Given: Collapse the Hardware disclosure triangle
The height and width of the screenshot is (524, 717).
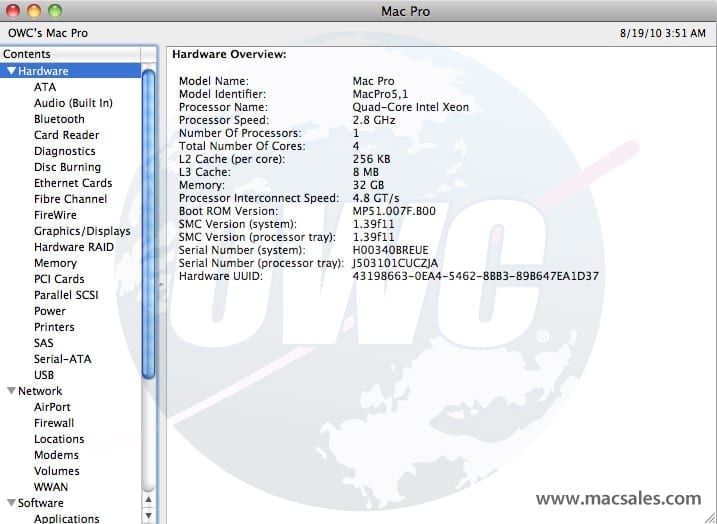Looking at the screenshot, I should coord(11,71).
